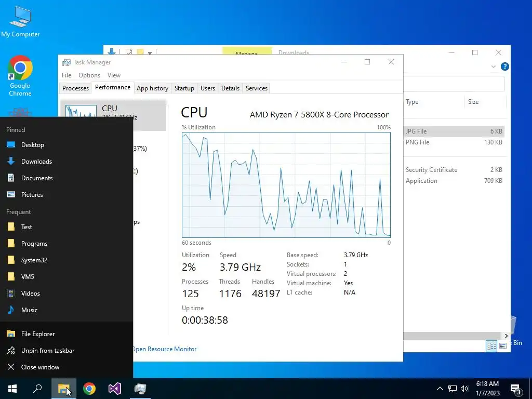This screenshot has width=532, height=399.
Task: Click the volume speaker tray icon
Action: point(464,389)
